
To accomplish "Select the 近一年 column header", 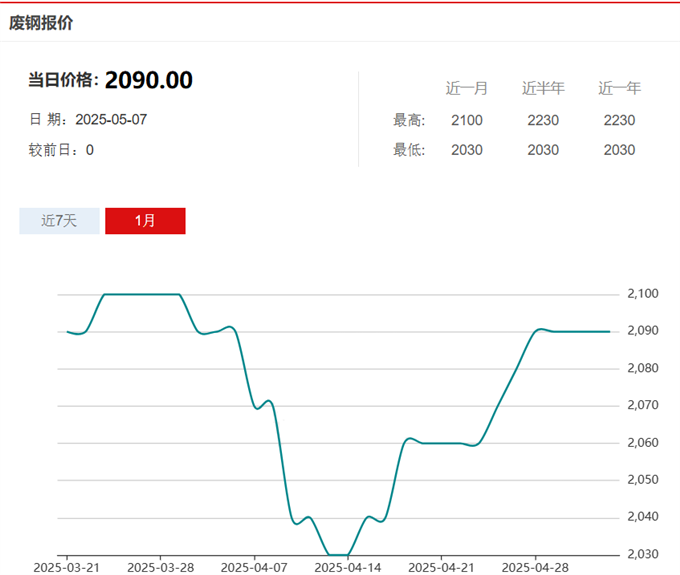I will click(619, 88).
